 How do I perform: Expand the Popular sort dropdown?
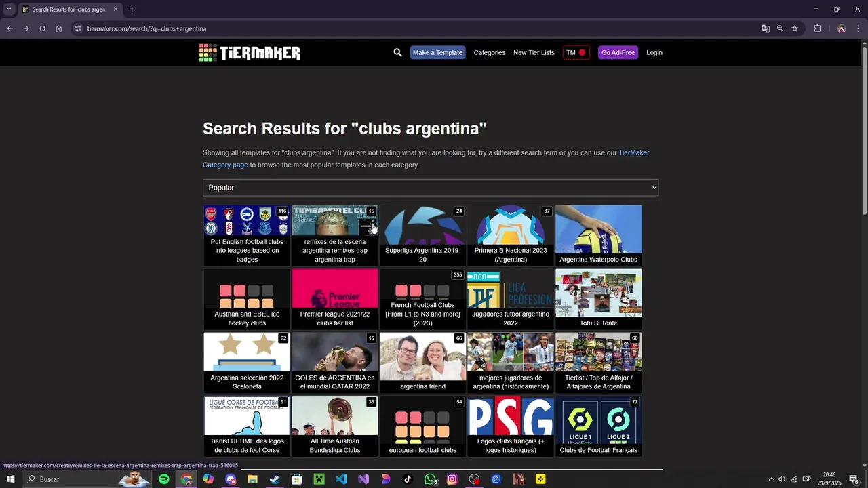(431, 188)
